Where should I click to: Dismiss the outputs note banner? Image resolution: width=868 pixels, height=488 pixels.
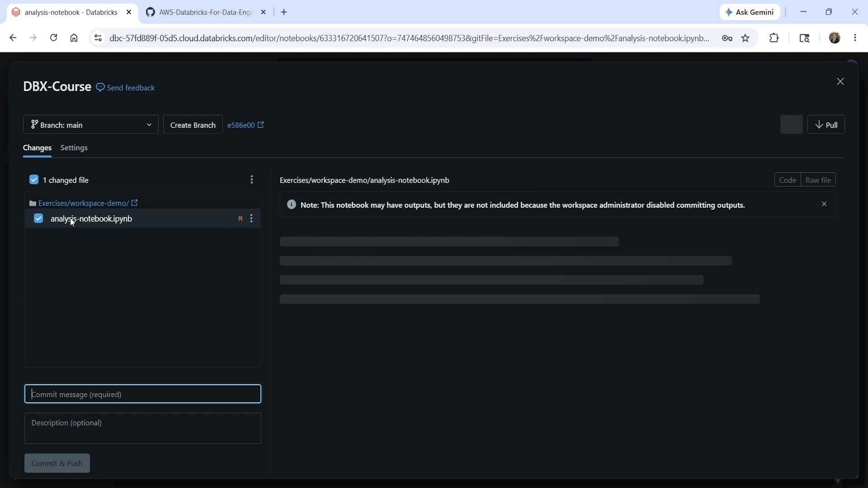point(824,204)
